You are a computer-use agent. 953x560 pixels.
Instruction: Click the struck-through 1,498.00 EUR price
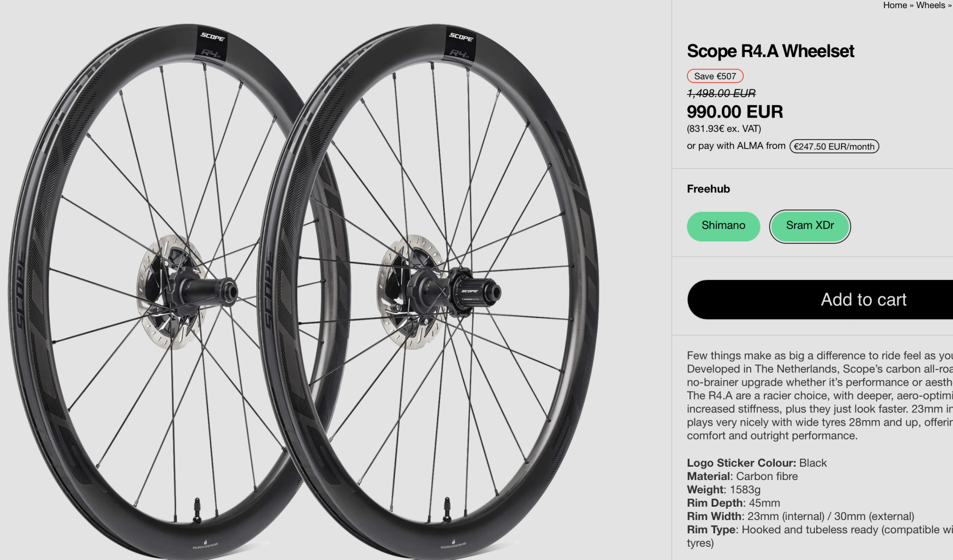[721, 93]
